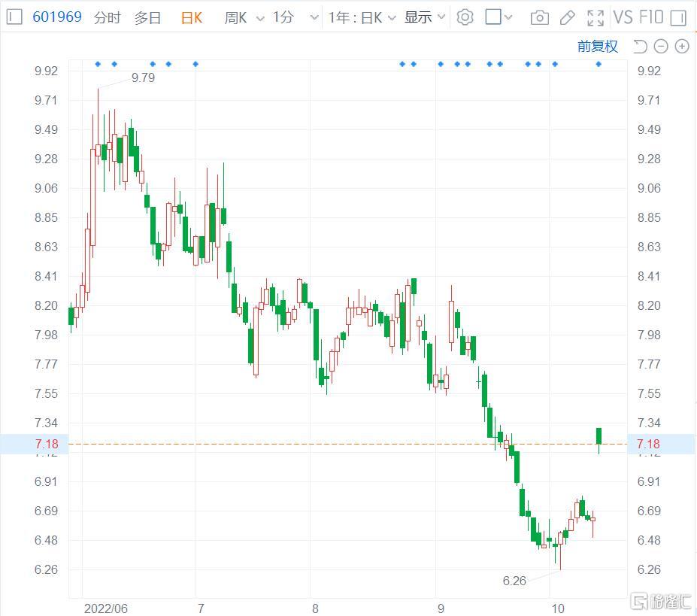697x616 pixels.
Task: Click the first blue event marker dot
Action: click(x=98, y=64)
